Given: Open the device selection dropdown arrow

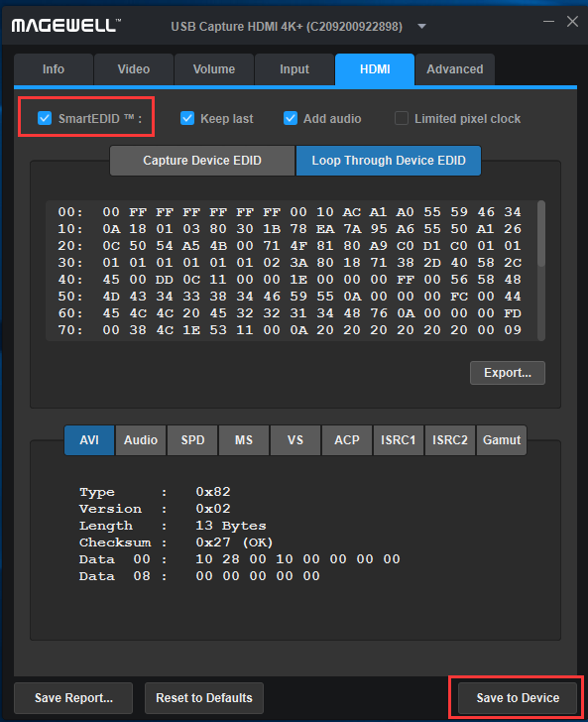Looking at the screenshot, I should [421, 27].
